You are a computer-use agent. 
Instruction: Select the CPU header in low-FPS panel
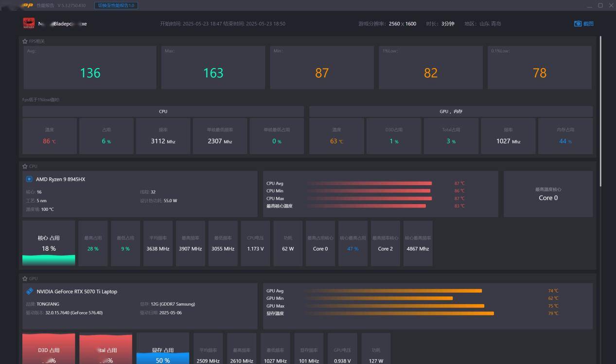[163, 111]
